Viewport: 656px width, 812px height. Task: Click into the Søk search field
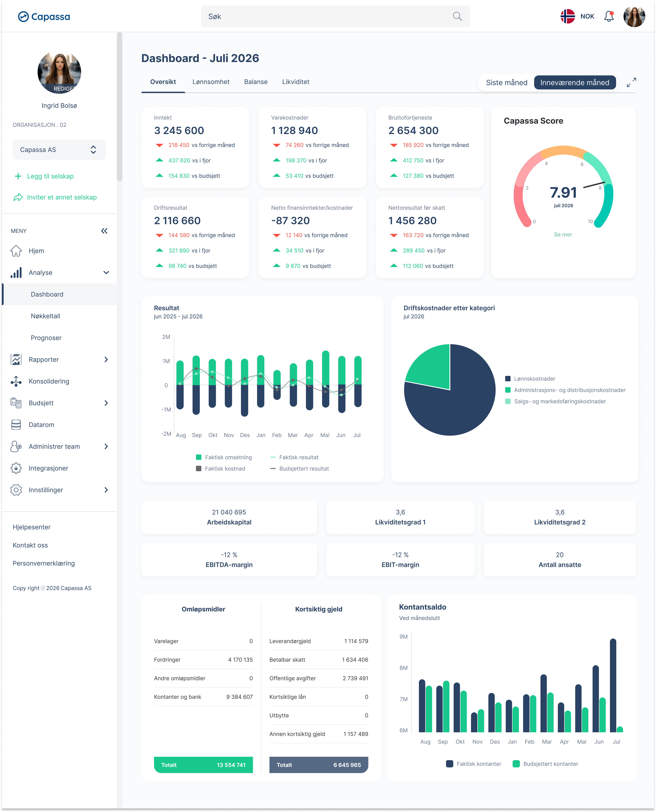point(335,16)
